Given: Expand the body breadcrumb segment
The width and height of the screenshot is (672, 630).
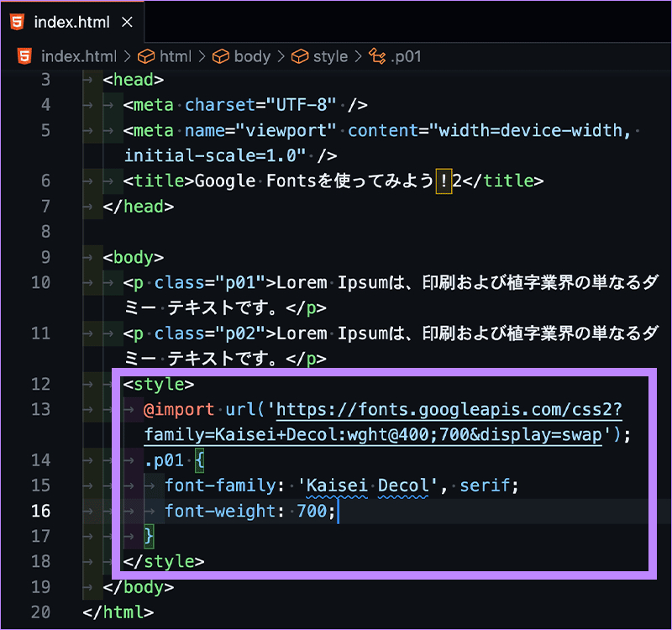Looking at the screenshot, I should tap(252, 57).
